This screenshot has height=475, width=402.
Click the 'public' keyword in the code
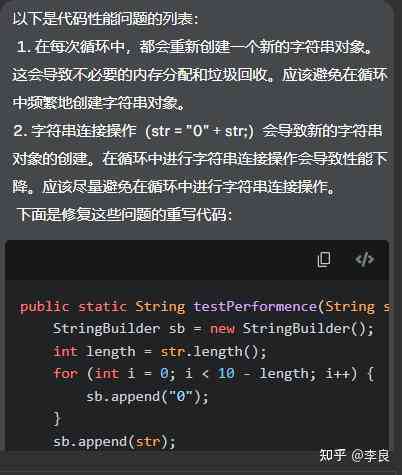click(x=45, y=307)
